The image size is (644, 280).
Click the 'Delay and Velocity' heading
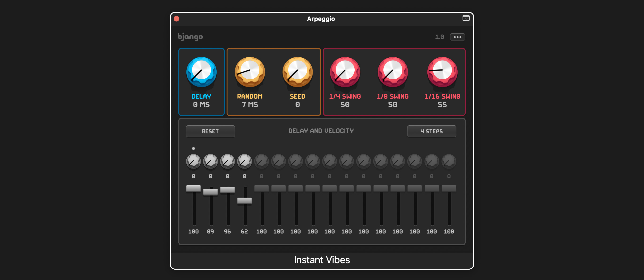(x=321, y=131)
